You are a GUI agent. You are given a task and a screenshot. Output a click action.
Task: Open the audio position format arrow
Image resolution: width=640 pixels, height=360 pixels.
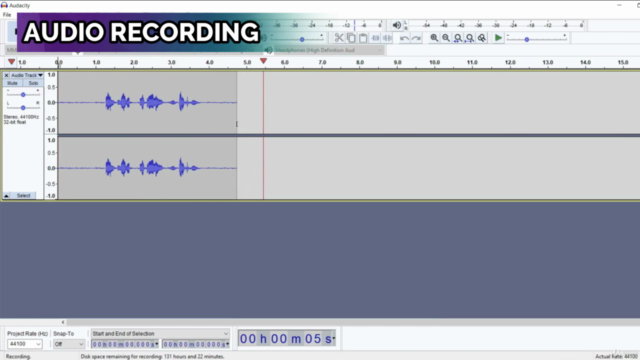(x=333, y=338)
